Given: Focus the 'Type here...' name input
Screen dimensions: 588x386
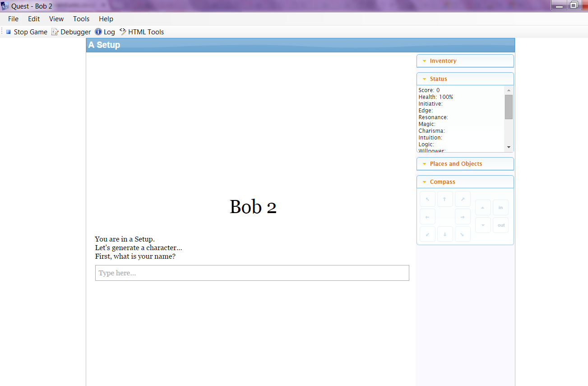Looking at the screenshot, I should tap(252, 273).
